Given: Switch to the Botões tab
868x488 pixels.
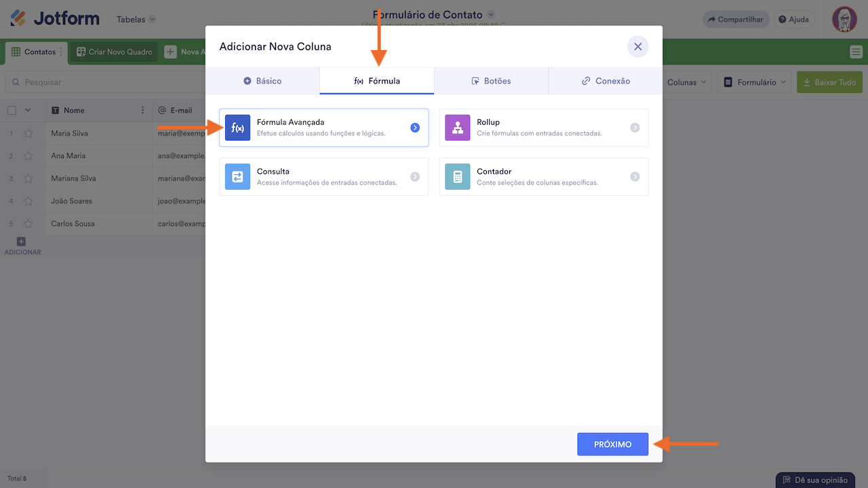Looking at the screenshot, I should (491, 81).
